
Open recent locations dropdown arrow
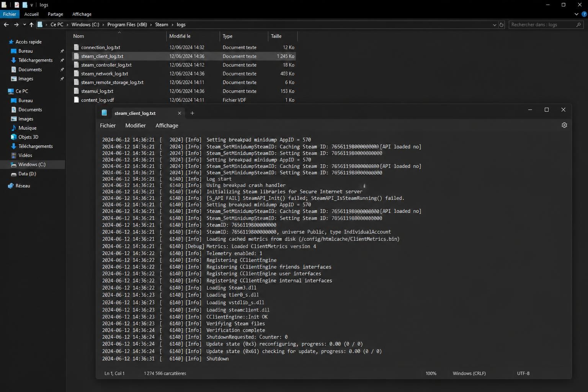(x=24, y=24)
